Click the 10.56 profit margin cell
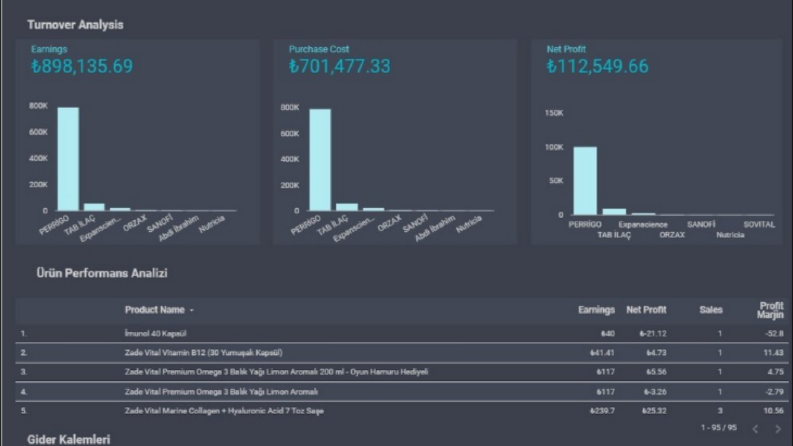The height and width of the screenshot is (446, 793). point(774,411)
